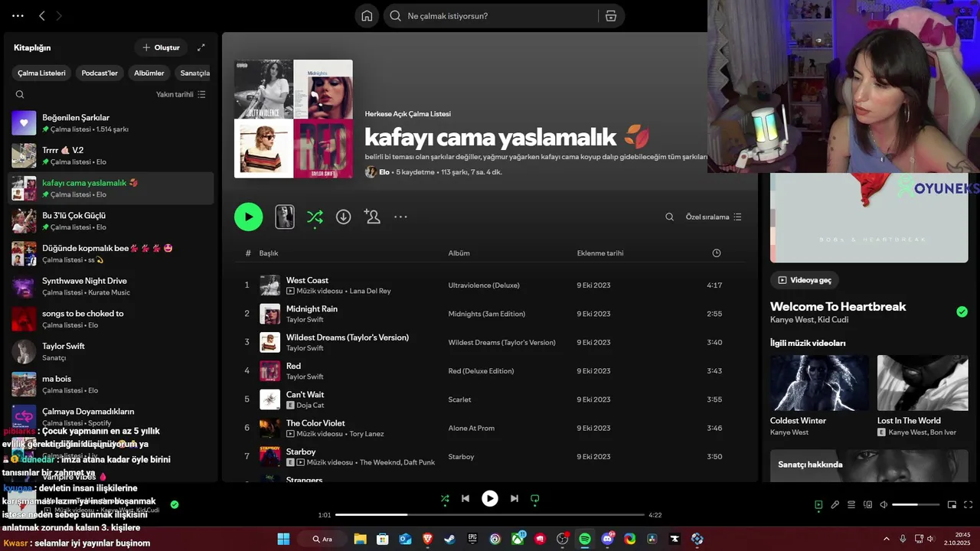Open the mini player icon
Viewport: 980px width, 551px height.
(x=952, y=504)
